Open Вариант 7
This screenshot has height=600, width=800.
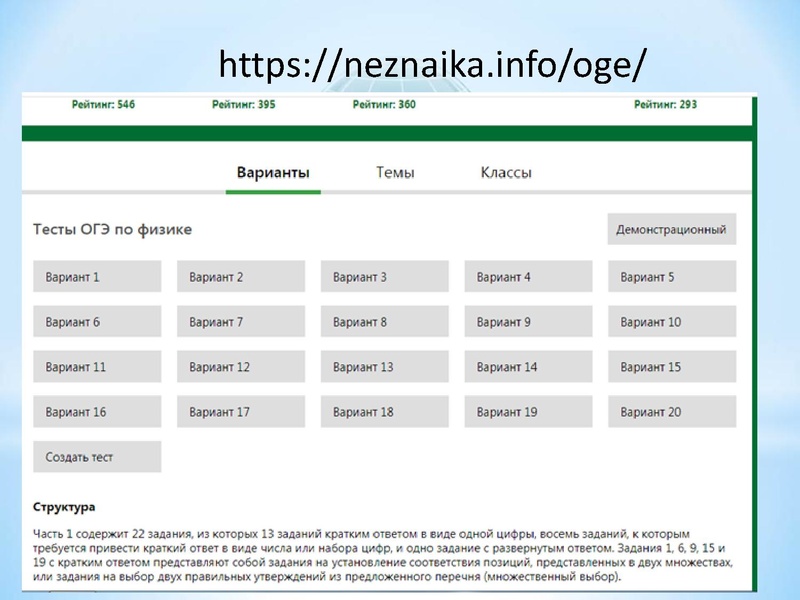click(x=241, y=322)
